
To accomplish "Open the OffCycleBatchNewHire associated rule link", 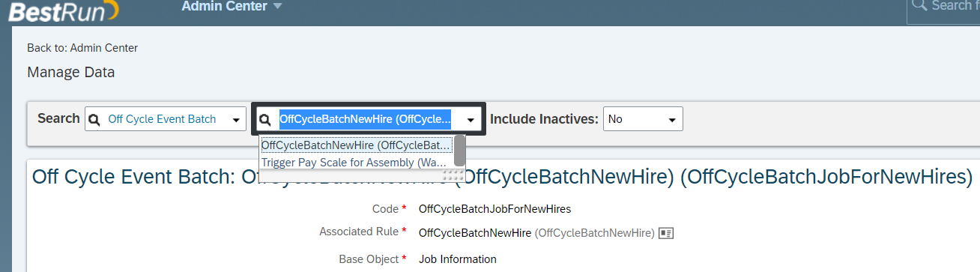I will click(x=475, y=233).
